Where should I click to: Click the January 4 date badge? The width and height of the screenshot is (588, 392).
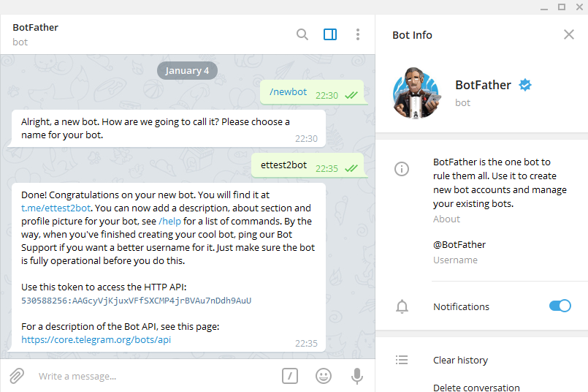(x=187, y=71)
